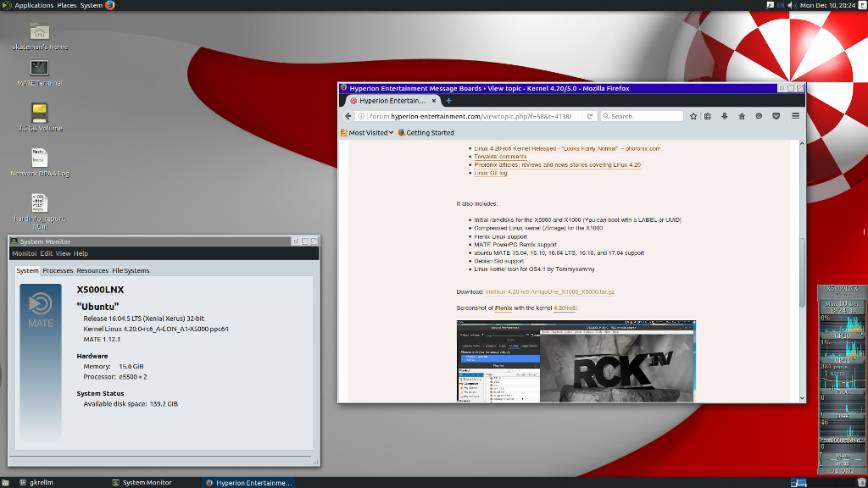Click the Firefox back arrow button
Viewport: 868px width, 488px height.
click(348, 116)
